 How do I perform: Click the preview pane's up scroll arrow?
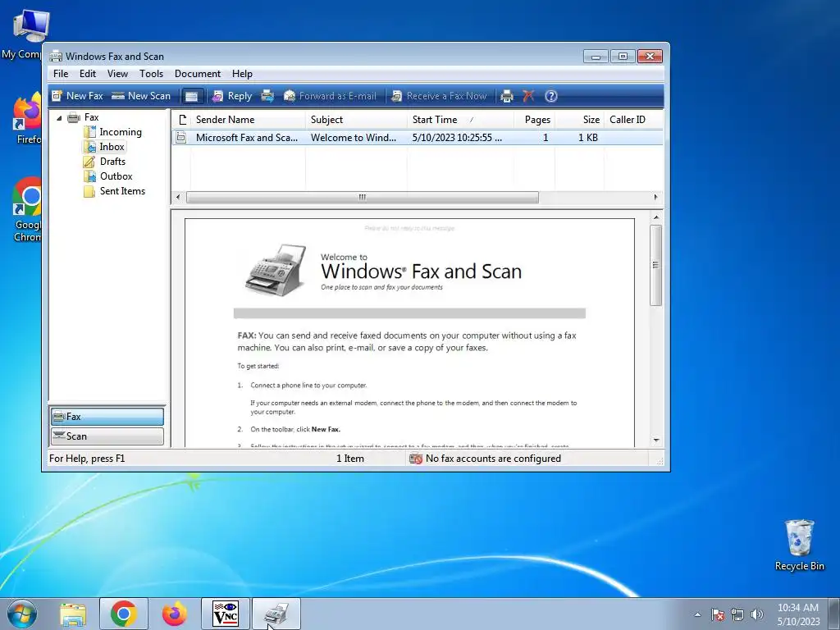(x=655, y=217)
